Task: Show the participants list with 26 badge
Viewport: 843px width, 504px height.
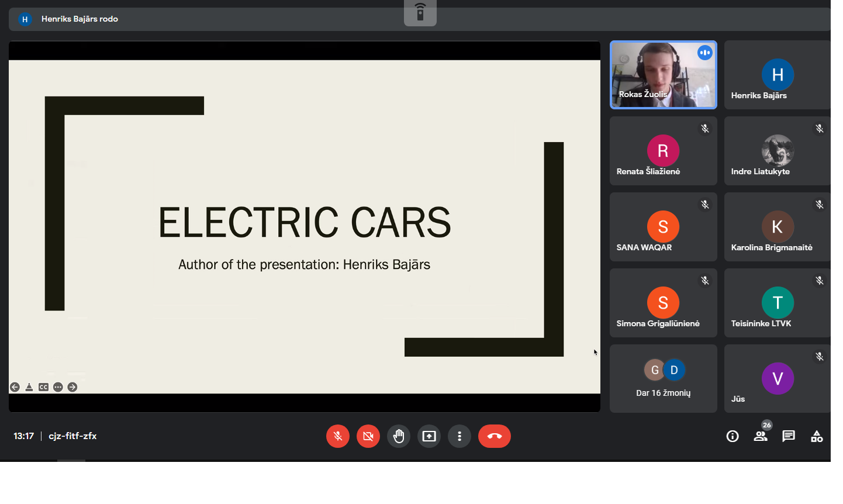Action: pyautogui.click(x=761, y=436)
